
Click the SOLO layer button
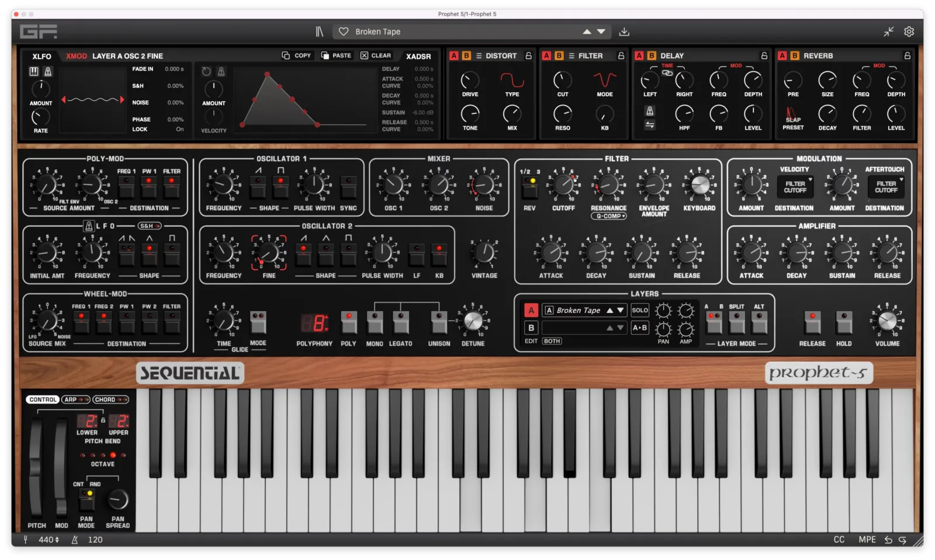pos(640,310)
